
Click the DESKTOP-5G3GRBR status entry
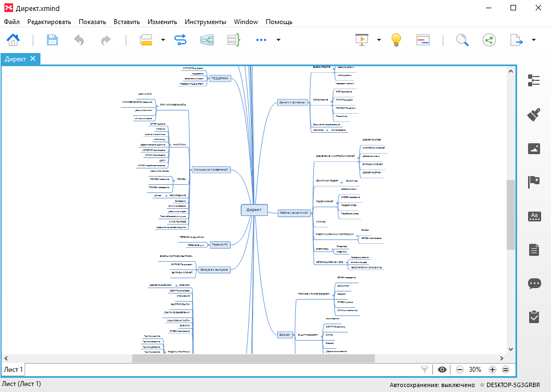pos(513,385)
